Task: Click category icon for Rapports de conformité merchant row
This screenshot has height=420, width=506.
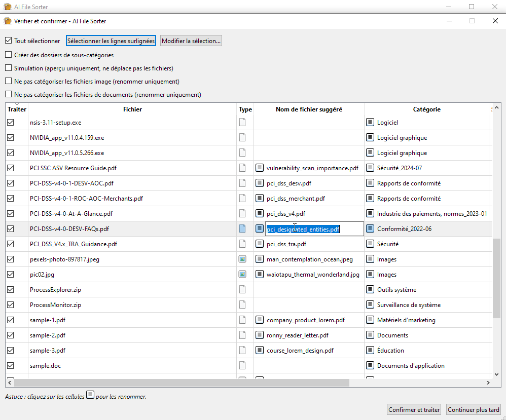Action: (x=370, y=199)
